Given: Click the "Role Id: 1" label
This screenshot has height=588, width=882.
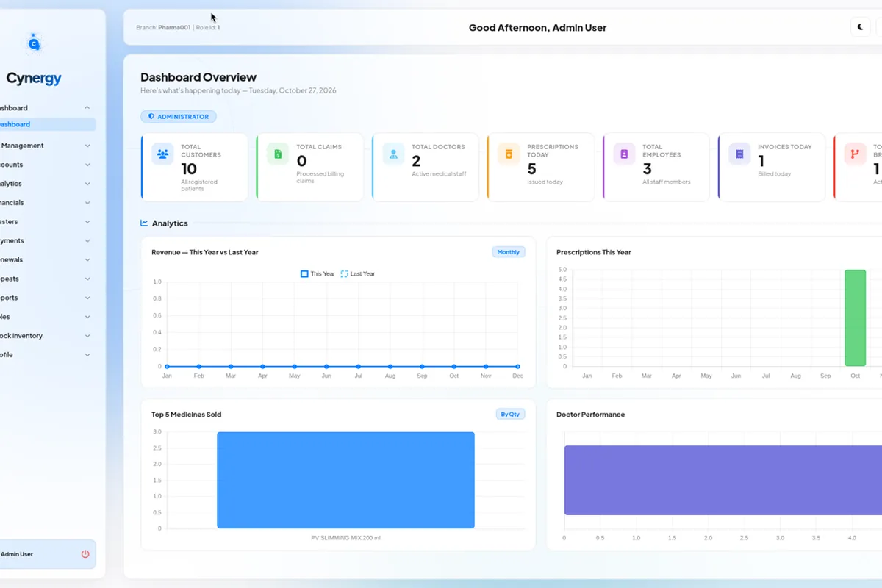Looking at the screenshot, I should click(207, 28).
